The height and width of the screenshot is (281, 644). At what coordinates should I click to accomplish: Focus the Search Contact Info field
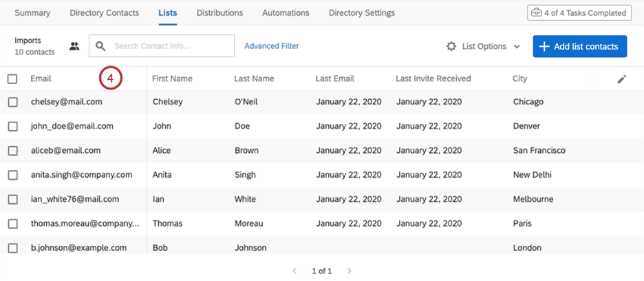click(x=162, y=45)
